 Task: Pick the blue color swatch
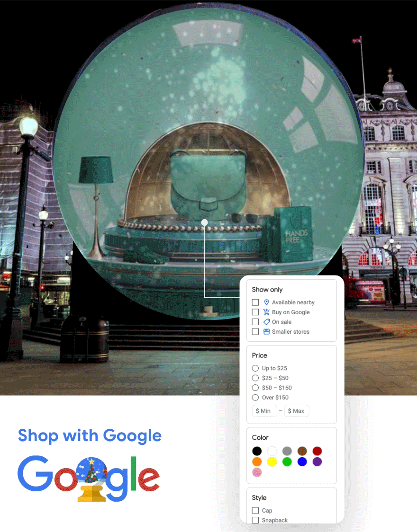click(302, 462)
